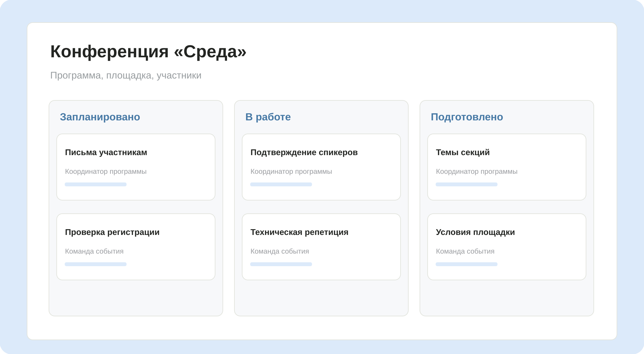Click progress bar in «Подтверждение спикеров» card
The image size is (644, 354).
(281, 184)
